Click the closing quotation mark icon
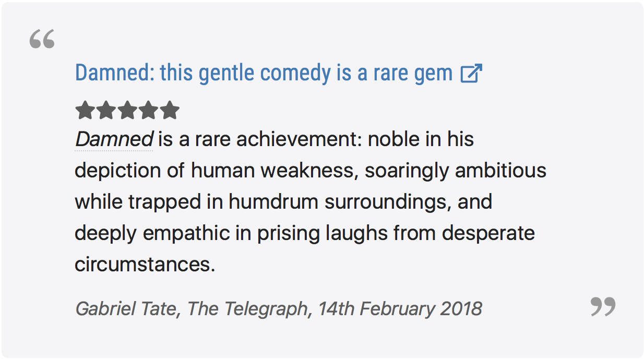Screen dimensions: 644x359 pyautogui.click(x=603, y=306)
